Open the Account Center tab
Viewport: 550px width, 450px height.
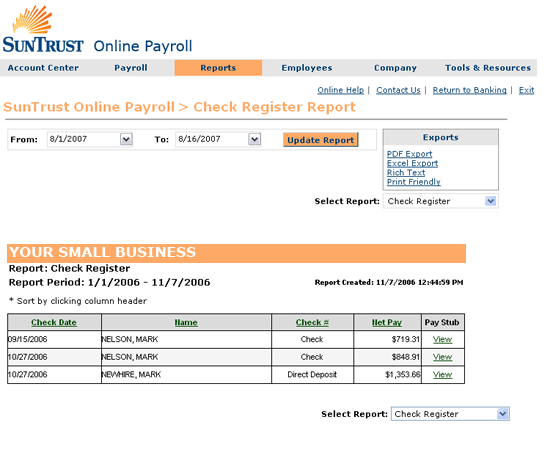point(43,68)
